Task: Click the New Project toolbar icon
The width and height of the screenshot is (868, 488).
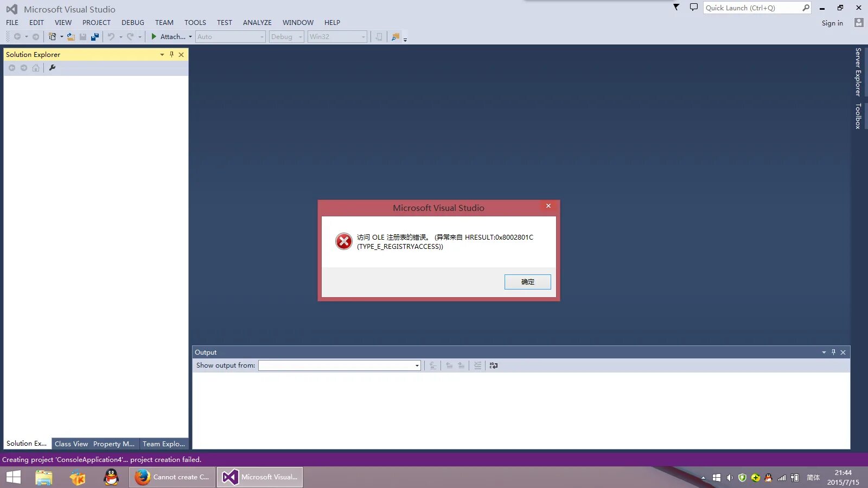Action: point(52,37)
